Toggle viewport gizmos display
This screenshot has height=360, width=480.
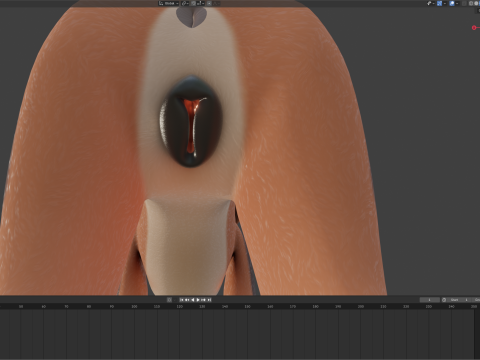point(439,3)
